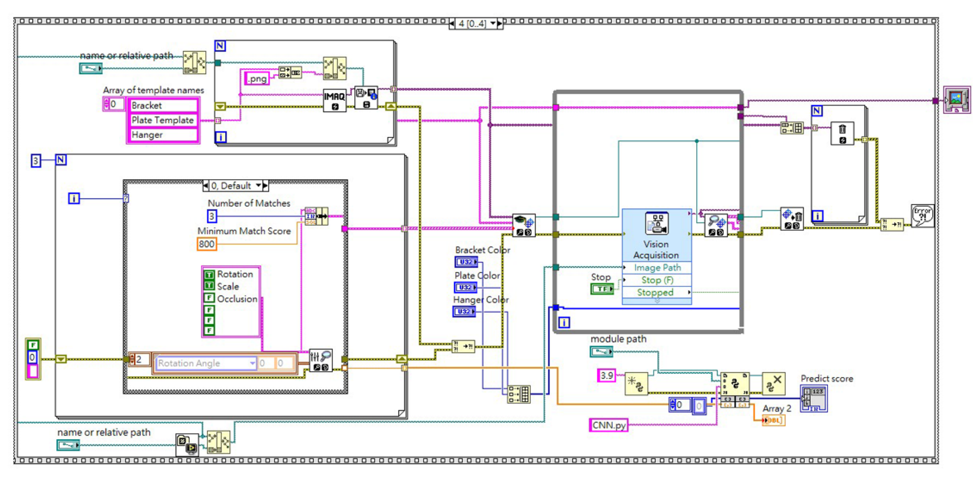The width and height of the screenshot is (980, 480).
Task: Click the Minimum Match Score 800 constant
Action: 207,244
